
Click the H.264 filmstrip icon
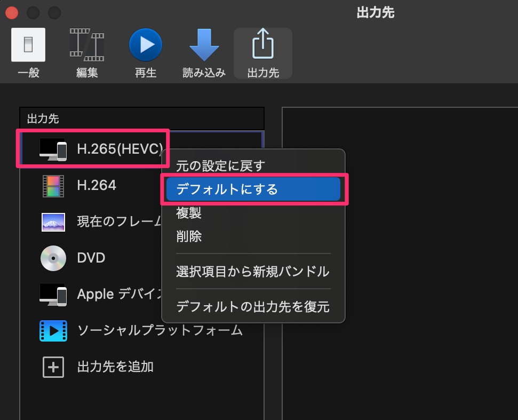pyautogui.click(x=53, y=186)
